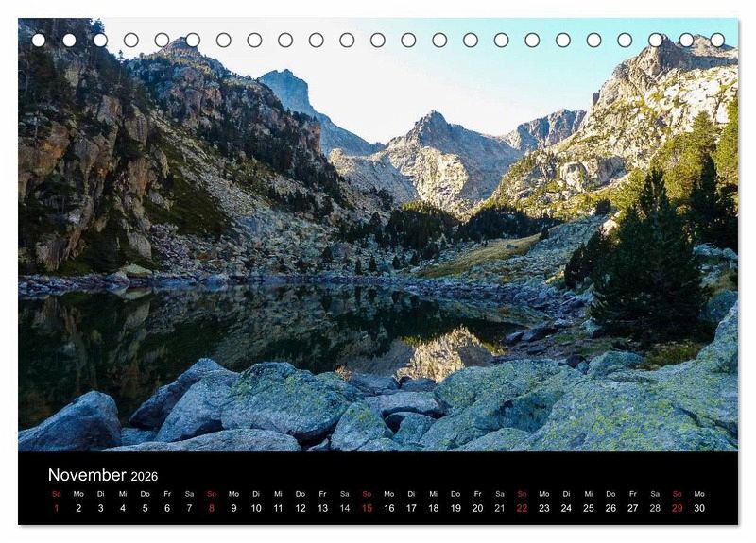This screenshot has height=543, width=756.
Task: Click date 13 under Fr
Action: (322, 508)
